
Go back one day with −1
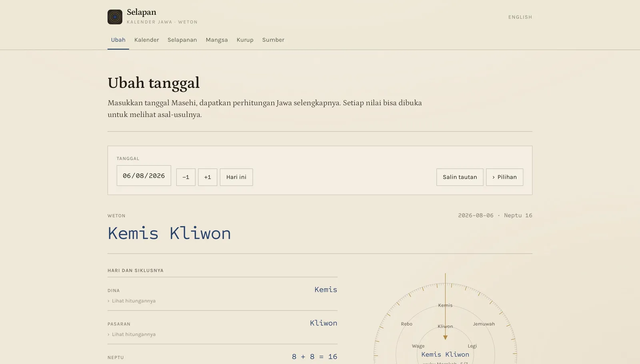click(x=186, y=177)
